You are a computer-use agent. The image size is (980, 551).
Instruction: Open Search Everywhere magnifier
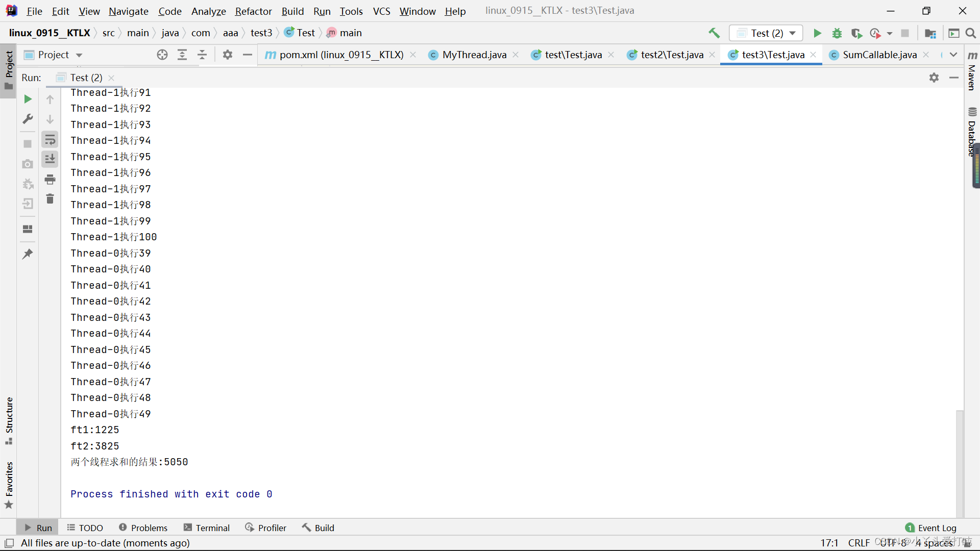tap(971, 33)
